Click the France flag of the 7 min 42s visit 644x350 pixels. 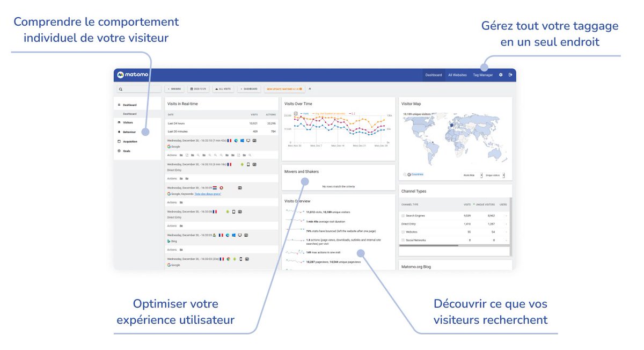pos(229,141)
